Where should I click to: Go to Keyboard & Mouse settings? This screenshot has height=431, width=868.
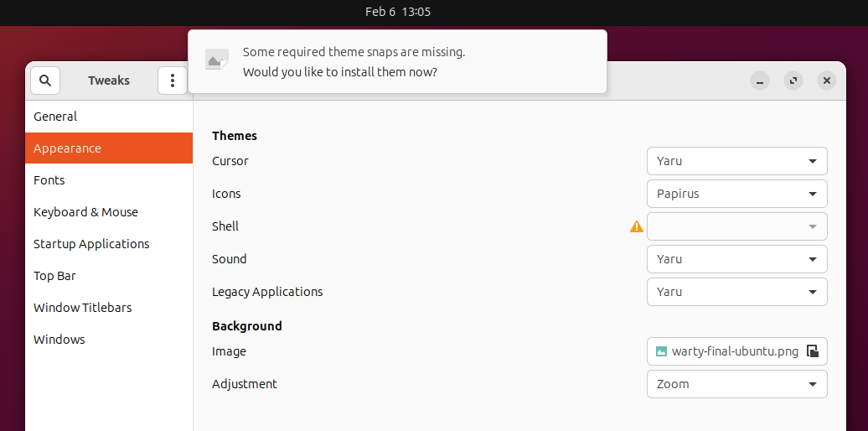pos(85,212)
